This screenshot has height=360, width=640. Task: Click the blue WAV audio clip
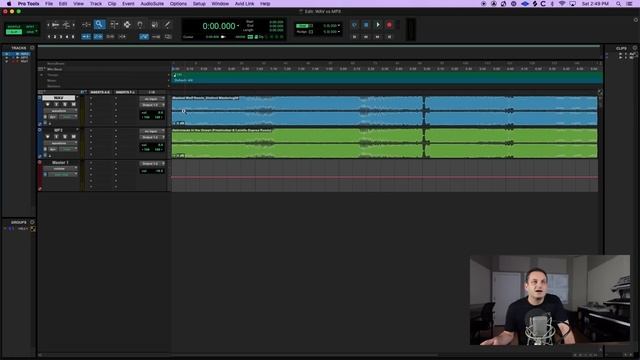[x=384, y=111]
